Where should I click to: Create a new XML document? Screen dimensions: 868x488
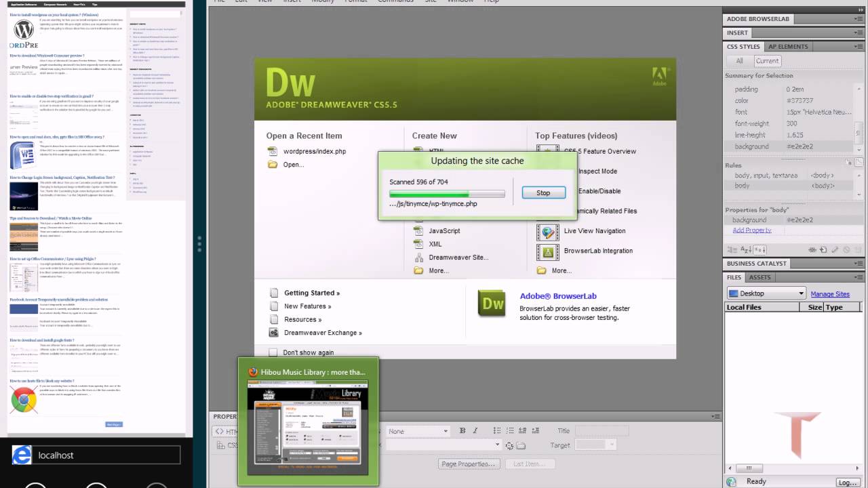pyautogui.click(x=435, y=244)
